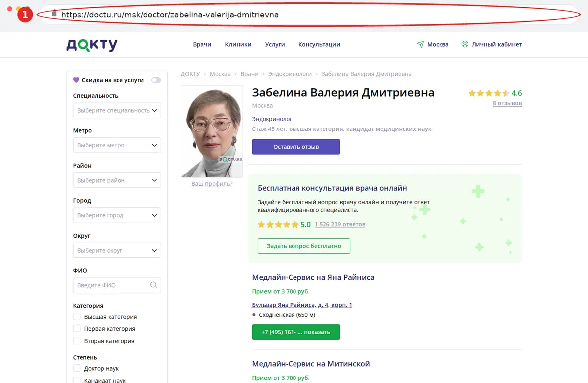Toggle the Скидка на все услуги switch
This screenshot has height=383, width=588.
[156, 80]
